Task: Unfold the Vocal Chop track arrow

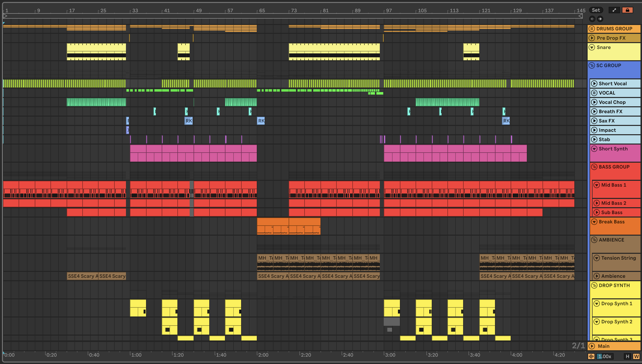Action: [594, 102]
